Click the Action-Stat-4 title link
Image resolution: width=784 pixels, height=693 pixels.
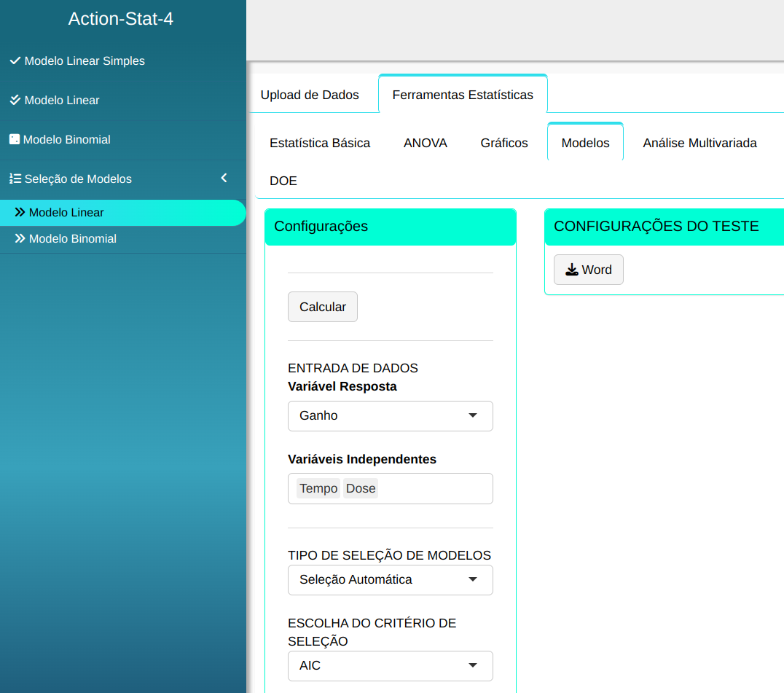(121, 19)
